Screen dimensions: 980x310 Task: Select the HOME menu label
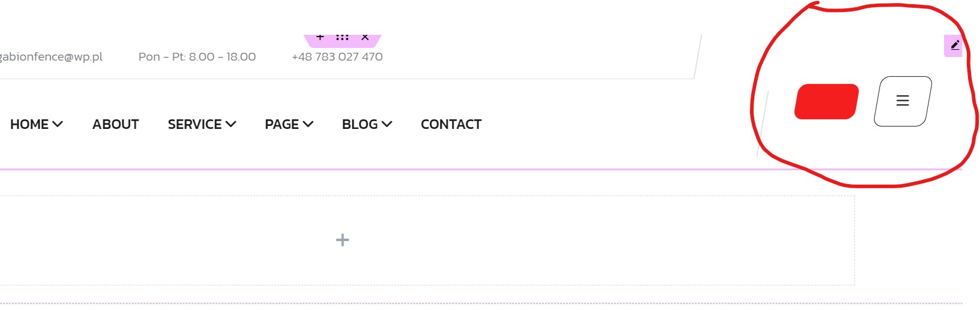pos(29,124)
